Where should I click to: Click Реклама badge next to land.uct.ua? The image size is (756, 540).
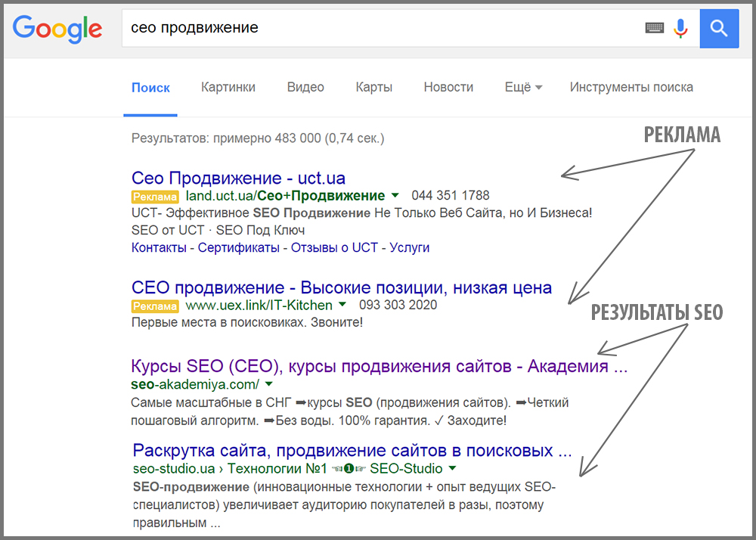click(155, 197)
